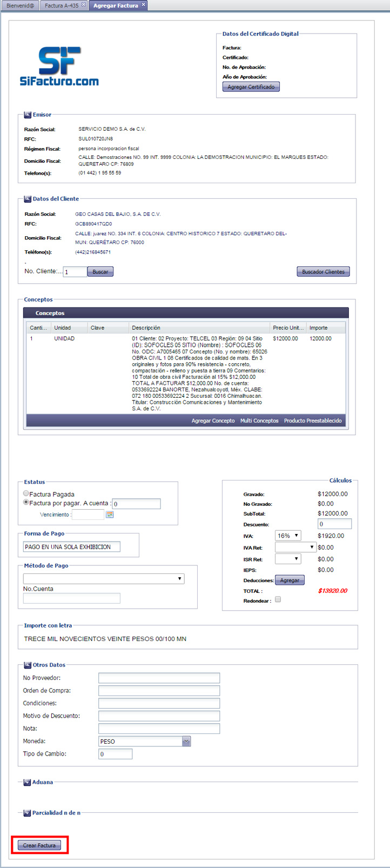Image resolution: width=390 pixels, height=868 pixels.
Task: Select the Factura por pagar option
Action: (26, 502)
